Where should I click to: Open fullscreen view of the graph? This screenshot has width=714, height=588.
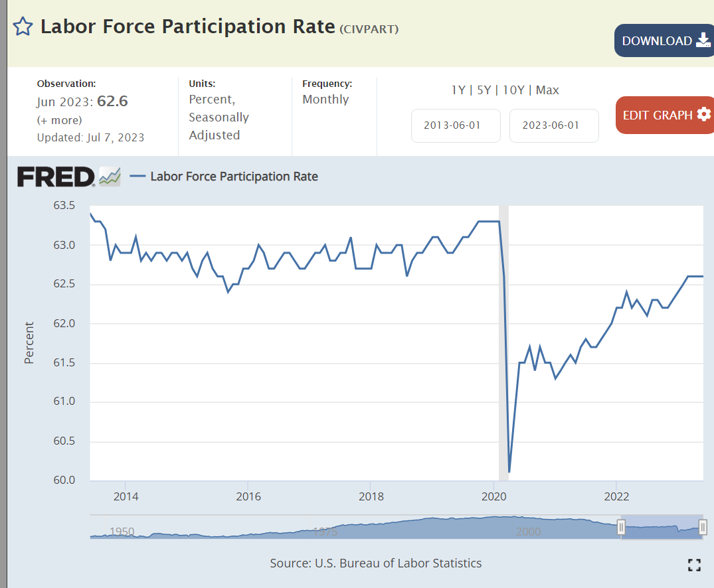click(x=694, y=565)
